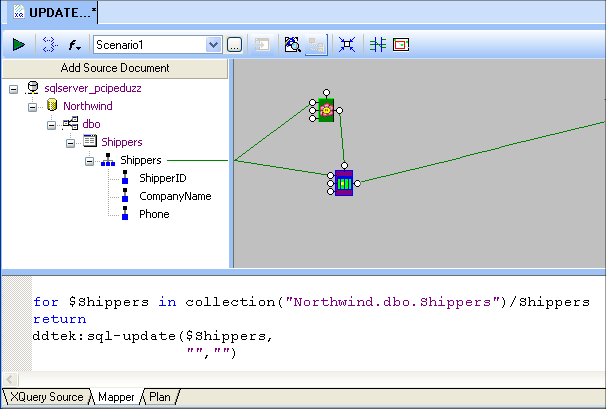Click the Shippers table icon

pos(90,141)
